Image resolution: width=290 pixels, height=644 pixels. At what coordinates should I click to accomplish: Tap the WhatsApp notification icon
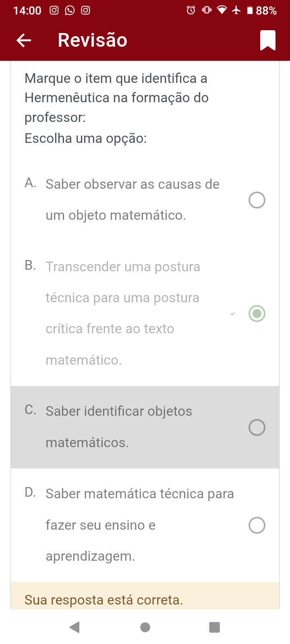pyautogui.click(x=70, y=10)
